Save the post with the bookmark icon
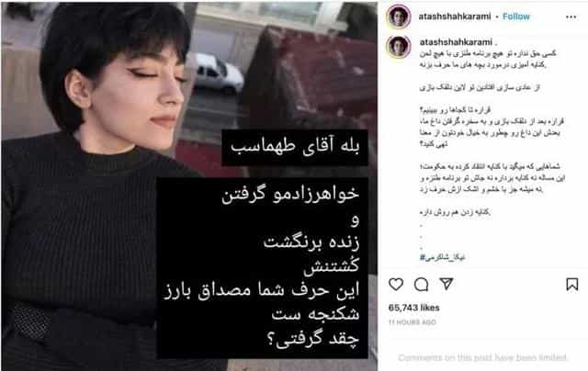The width and height of the screenshot is (588, 371). [x=571, y=285]
